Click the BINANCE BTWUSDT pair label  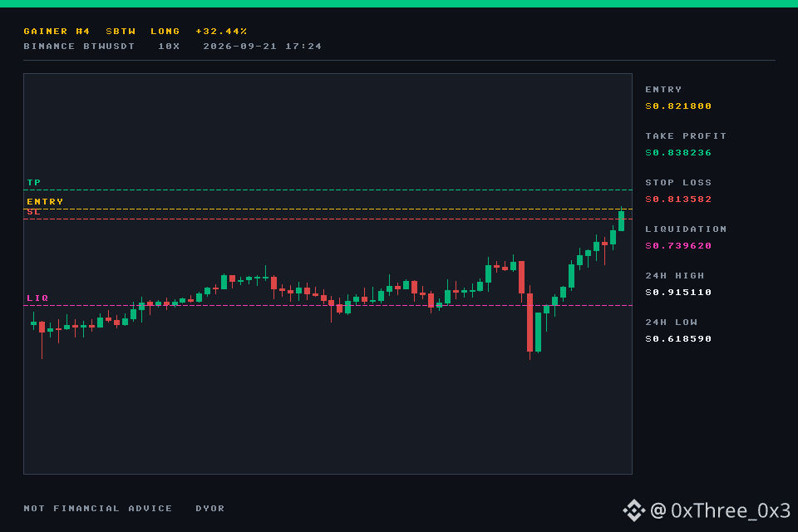coord(79,47)
